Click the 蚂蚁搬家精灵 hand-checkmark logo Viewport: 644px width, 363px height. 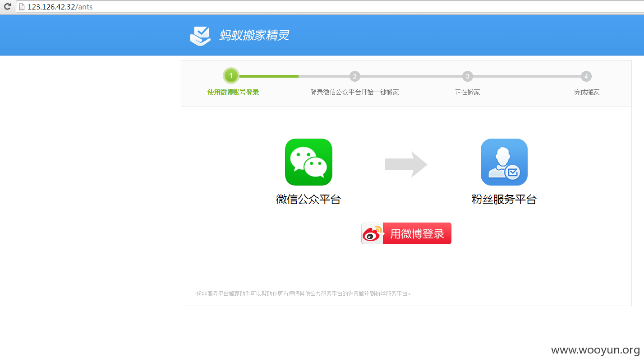pos(200,36)
